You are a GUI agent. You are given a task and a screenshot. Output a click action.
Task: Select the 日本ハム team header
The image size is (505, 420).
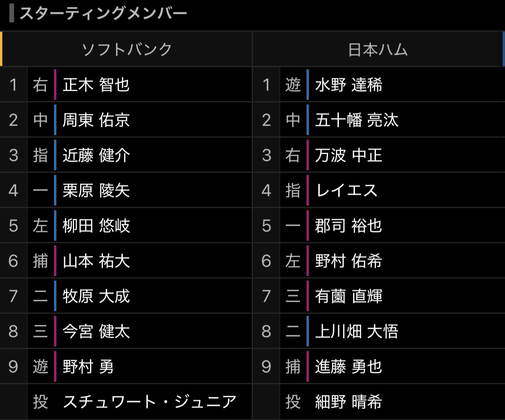(x=378, y=50)
